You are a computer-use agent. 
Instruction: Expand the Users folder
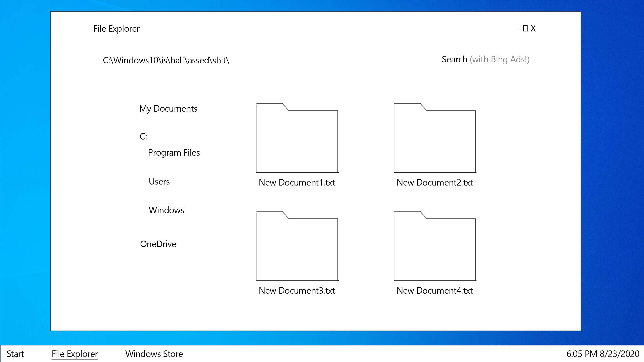tap(159, 181)
